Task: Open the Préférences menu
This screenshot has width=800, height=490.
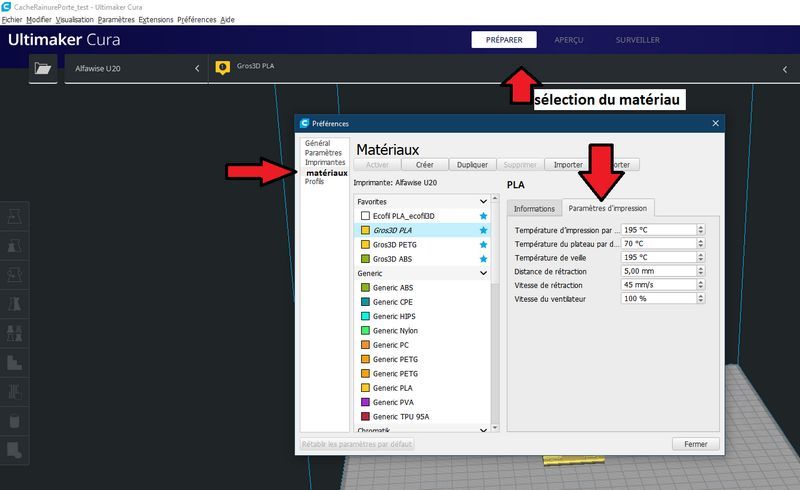Action: point(196,20)
